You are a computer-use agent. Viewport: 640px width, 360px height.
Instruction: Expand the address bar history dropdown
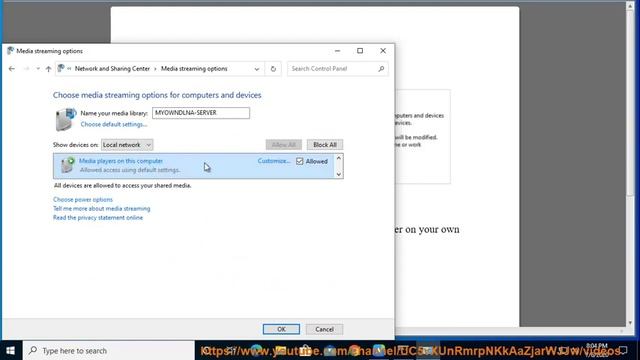pyautogui.click(x=257, y=69)
